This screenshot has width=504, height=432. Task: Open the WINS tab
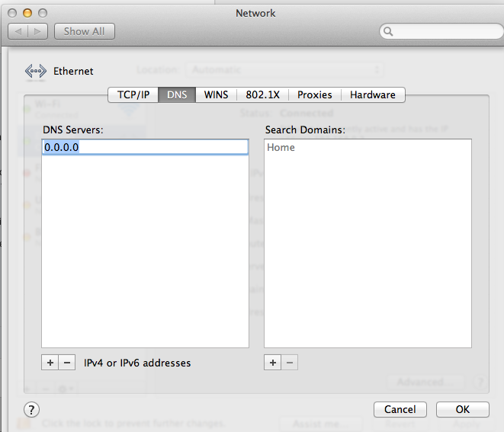click(x=216, y=94)
